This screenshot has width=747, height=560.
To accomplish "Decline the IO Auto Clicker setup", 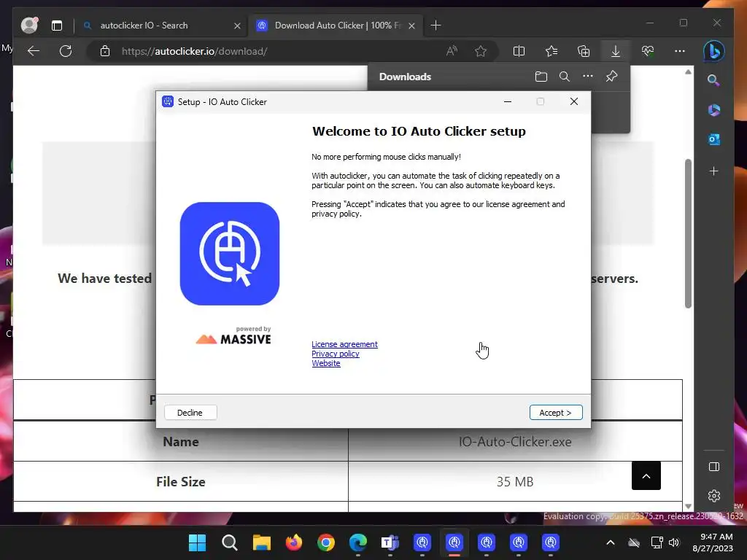I will pyautogui.click(x=190, y=413).
